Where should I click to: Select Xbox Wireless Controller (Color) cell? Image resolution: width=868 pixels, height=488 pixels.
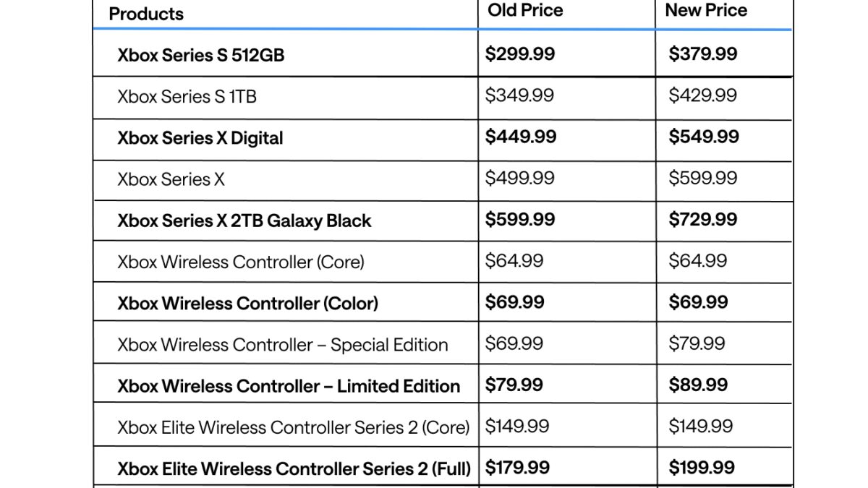(x=247, y=303)
